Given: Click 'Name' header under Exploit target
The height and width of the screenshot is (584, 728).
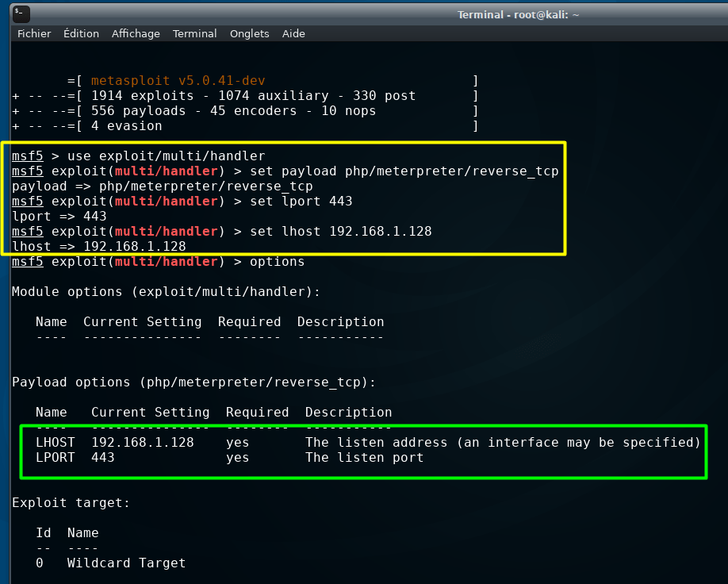Looking at the screenshot, I should [83, 533].
